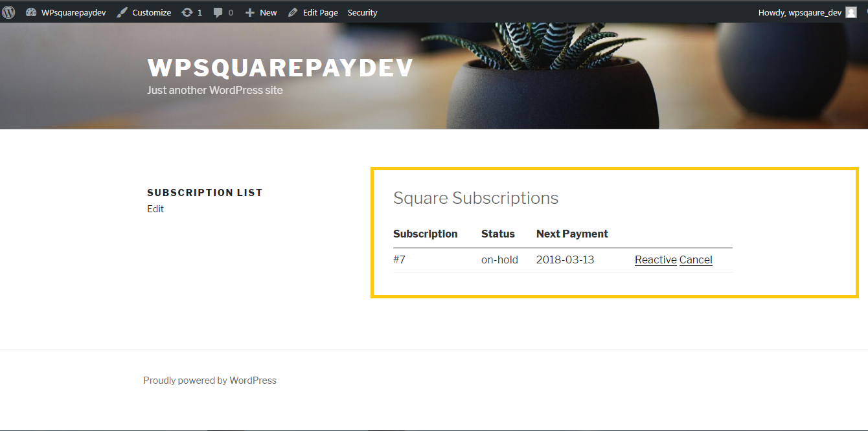Follow the Proudly powered by WordPress link

pos(210,381)
